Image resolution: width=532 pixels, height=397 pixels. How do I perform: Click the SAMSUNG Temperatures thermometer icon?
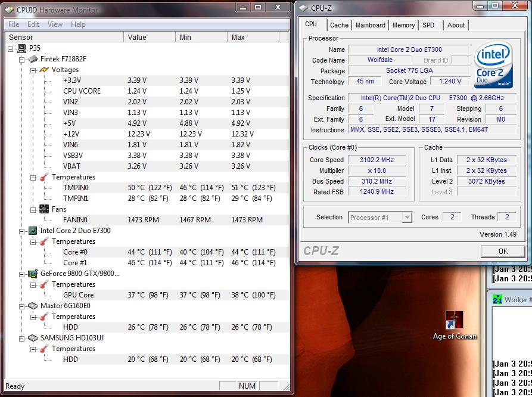43,349
